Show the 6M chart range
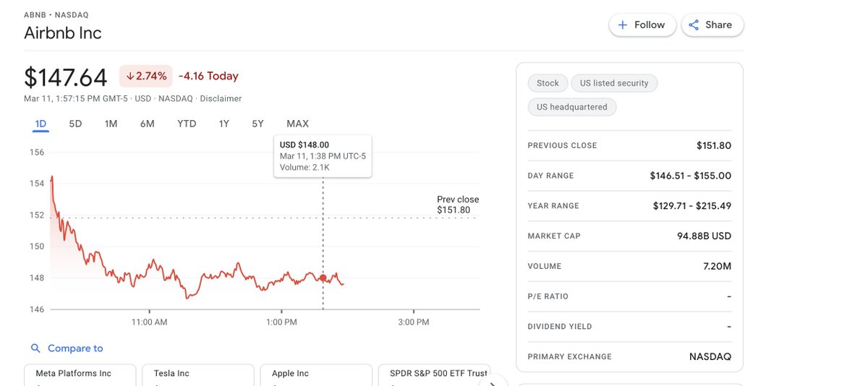 [x=148, y=124]
